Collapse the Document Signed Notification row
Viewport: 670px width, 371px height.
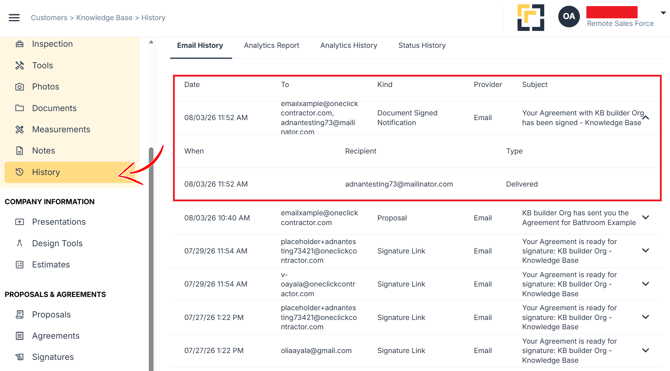(x=646, y=118)
